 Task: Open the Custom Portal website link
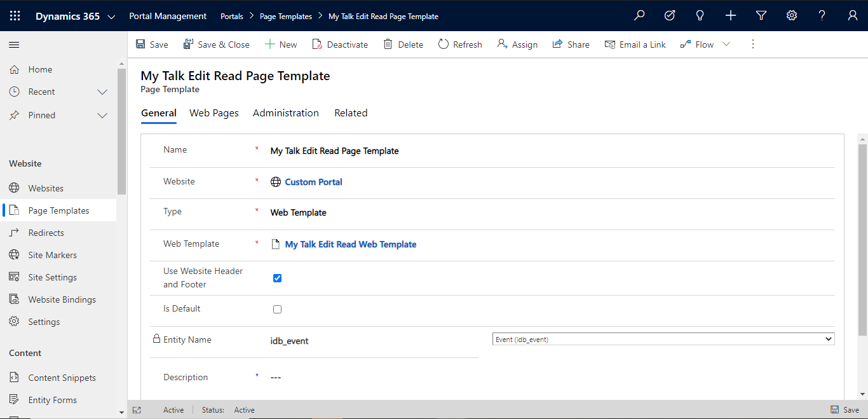(313, 182)
